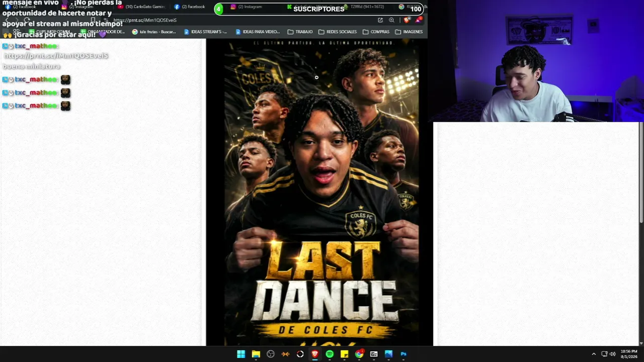Click the open-in-app icon in address bar
Screen dimensions: 644x362
[380, 20]
